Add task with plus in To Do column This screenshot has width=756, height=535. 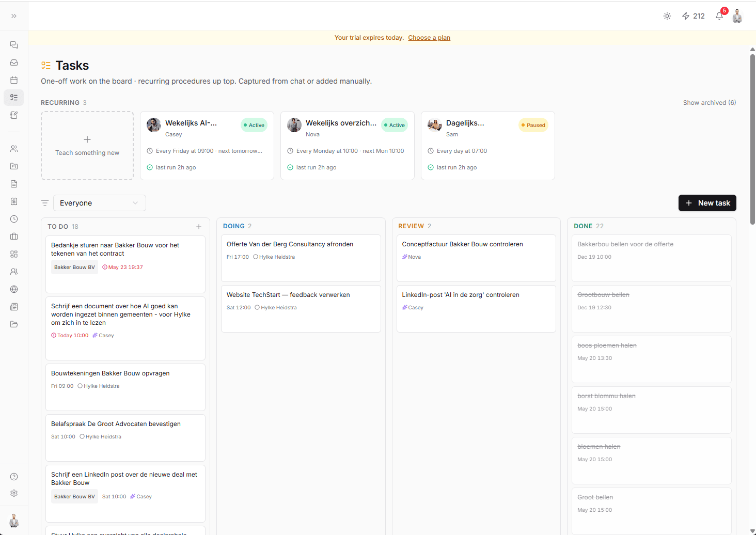click(199, 227)
